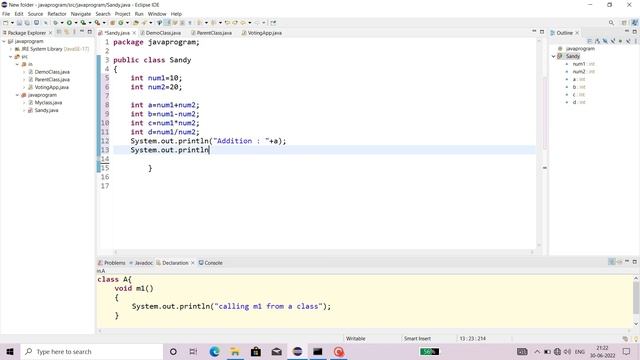Switch to the VotingApp.java editor tab
640x360 pixels.
[262, 33]
